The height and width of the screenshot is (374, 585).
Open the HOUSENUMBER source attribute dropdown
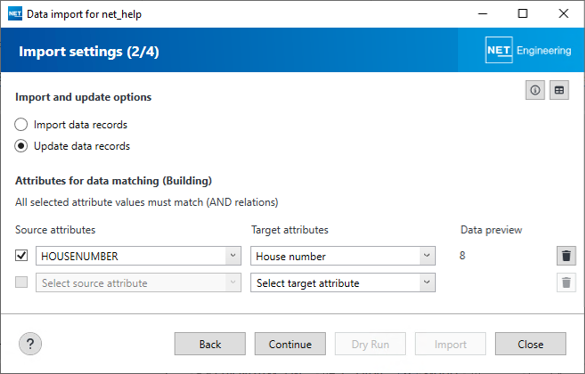[x=138, y=256]
